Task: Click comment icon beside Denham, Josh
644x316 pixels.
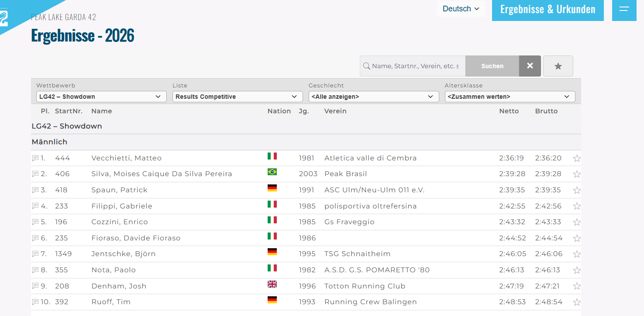Action: 35,286
